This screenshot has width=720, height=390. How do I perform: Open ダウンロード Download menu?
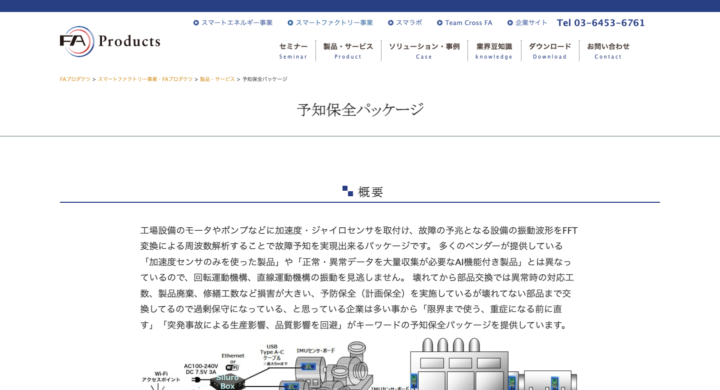550,51
